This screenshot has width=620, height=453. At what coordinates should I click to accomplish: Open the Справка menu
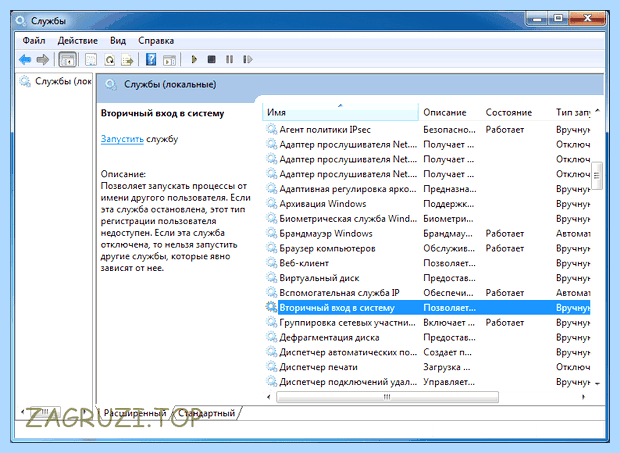coord(156,41)
